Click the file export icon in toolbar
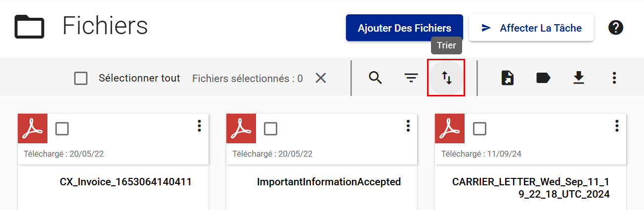Image resolution: width=644 pixels, height=210 pixels. (508, 78)
